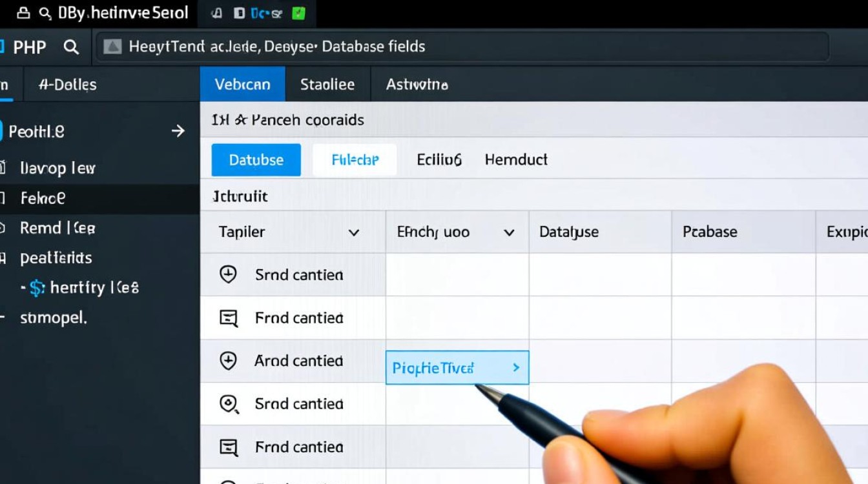Click the image icon in address field

(112, 46)
